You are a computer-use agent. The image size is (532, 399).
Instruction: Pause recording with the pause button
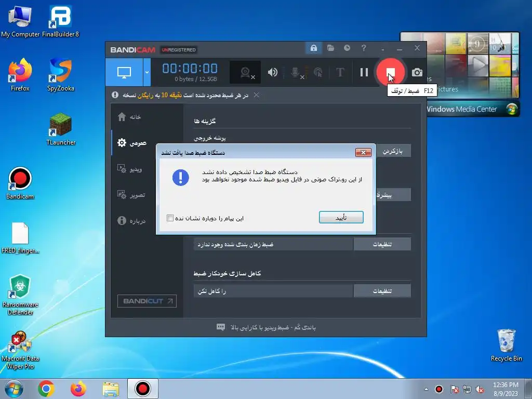pyautogui.click(x=364, y=72)
